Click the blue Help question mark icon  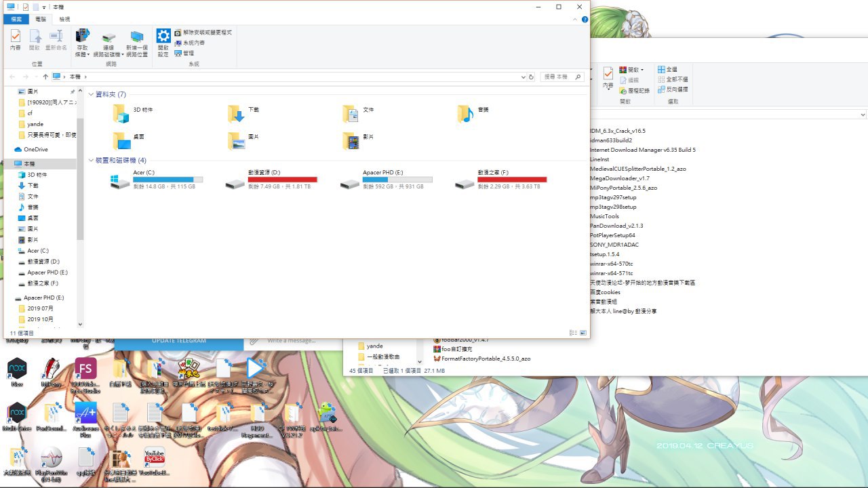click(x=585, y=20)
